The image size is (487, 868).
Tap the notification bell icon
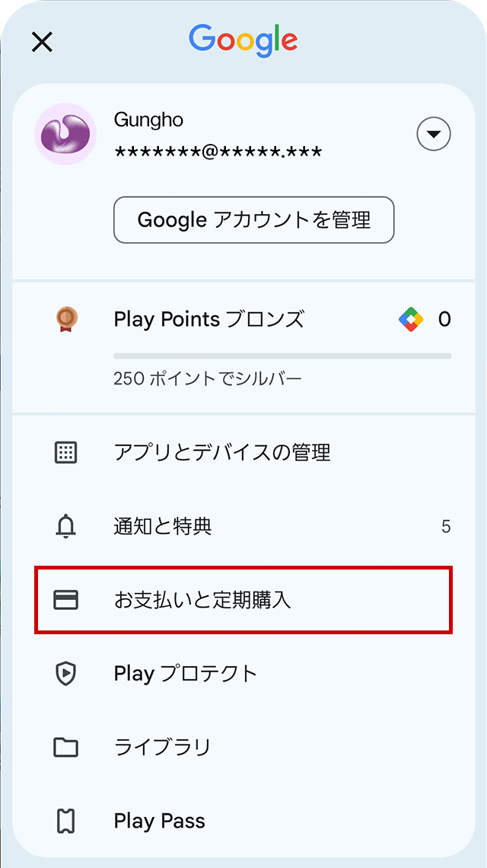[x=66, y=526]
